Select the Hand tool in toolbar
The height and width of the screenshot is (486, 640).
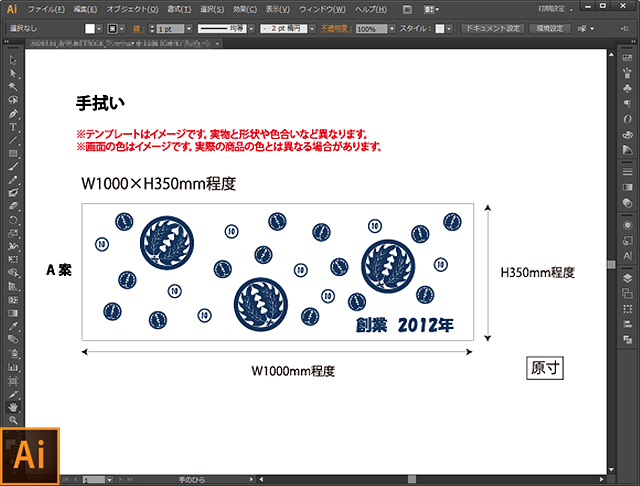coord(13,407)
